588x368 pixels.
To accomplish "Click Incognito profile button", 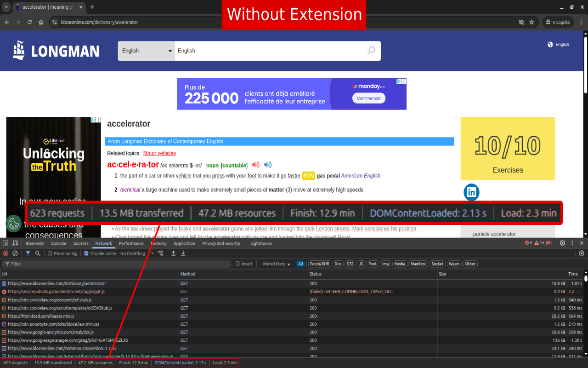I will coord(559,22).
